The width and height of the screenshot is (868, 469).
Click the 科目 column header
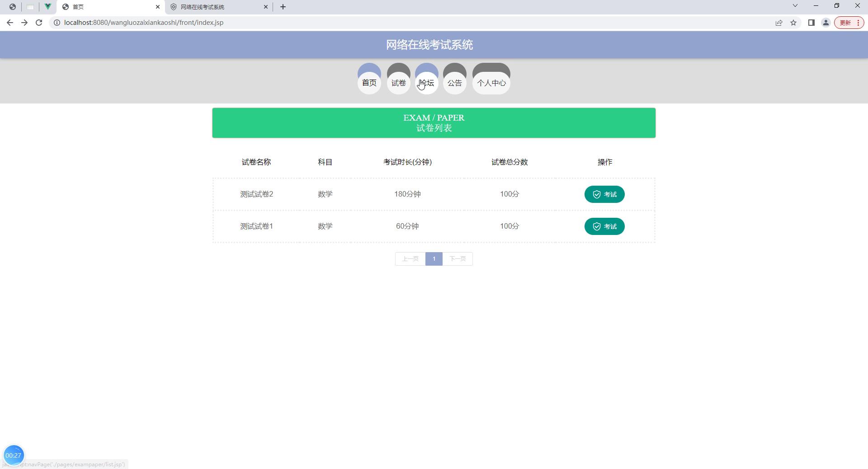click(325, 162)
